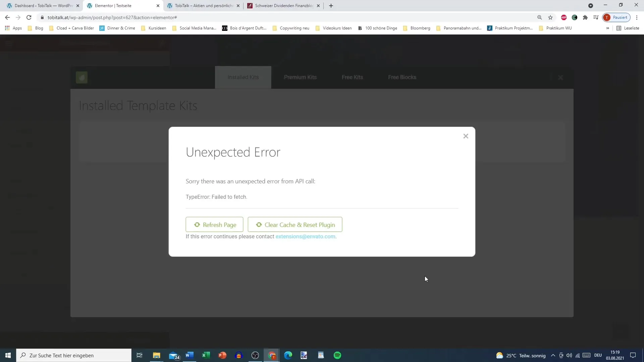Open the Panoramabahn und... bookmark folder
Image resolution: width=644 pixels, height=362 pixels.
click(x=459, y=28)
